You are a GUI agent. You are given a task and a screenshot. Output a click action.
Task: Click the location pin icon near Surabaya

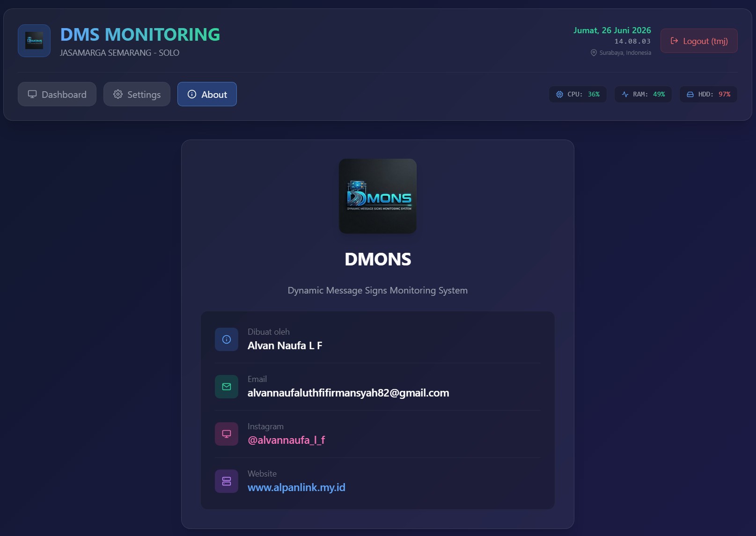594,52
